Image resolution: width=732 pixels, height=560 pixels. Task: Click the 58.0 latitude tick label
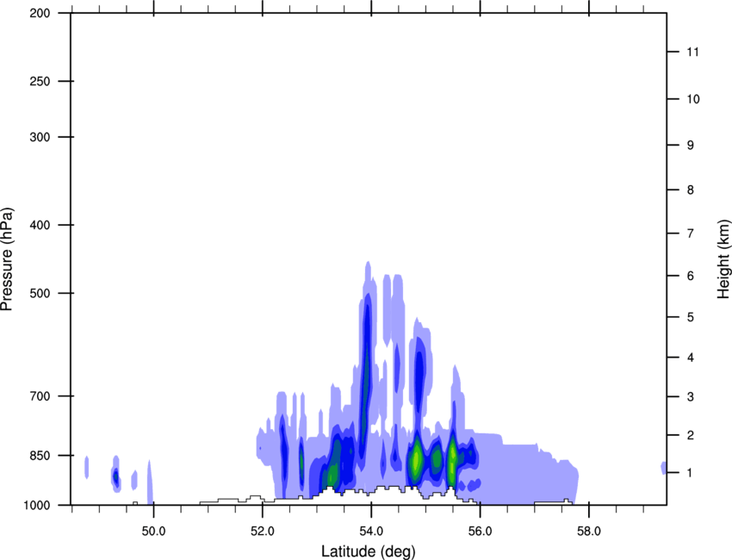pyautogui.click(x=589, y=532)
